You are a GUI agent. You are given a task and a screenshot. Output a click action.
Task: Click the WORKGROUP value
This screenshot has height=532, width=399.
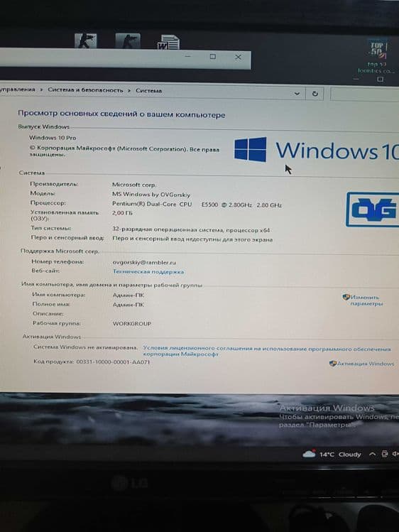click(x=132, y=324)
